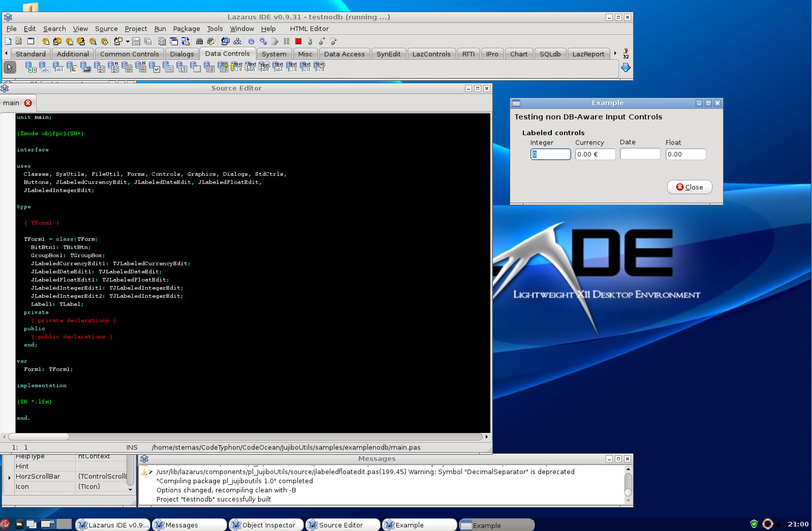The height and width of the screenshot is (531, 812).
Task: Switch to the Messages taskbar button
Action: 189,525
